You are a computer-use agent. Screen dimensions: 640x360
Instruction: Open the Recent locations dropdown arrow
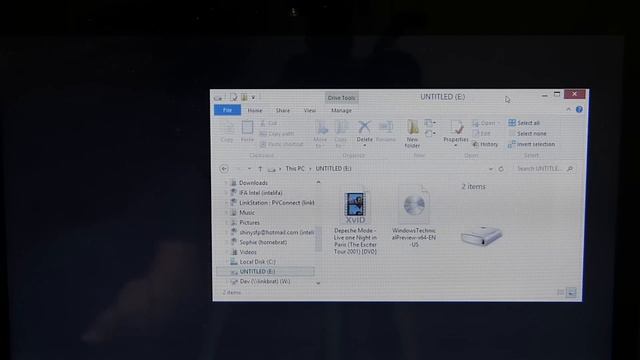[x=249, y=169]
